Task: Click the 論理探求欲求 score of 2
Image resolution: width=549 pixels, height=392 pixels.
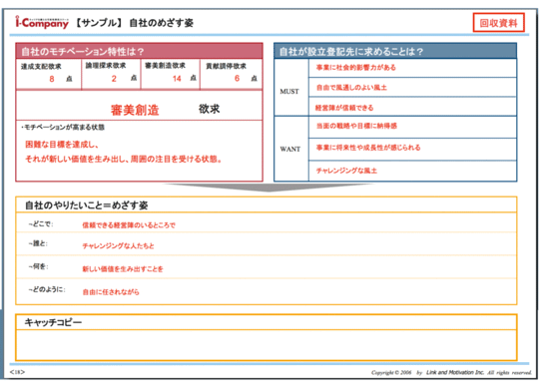Action: click(x=114, y=79)
